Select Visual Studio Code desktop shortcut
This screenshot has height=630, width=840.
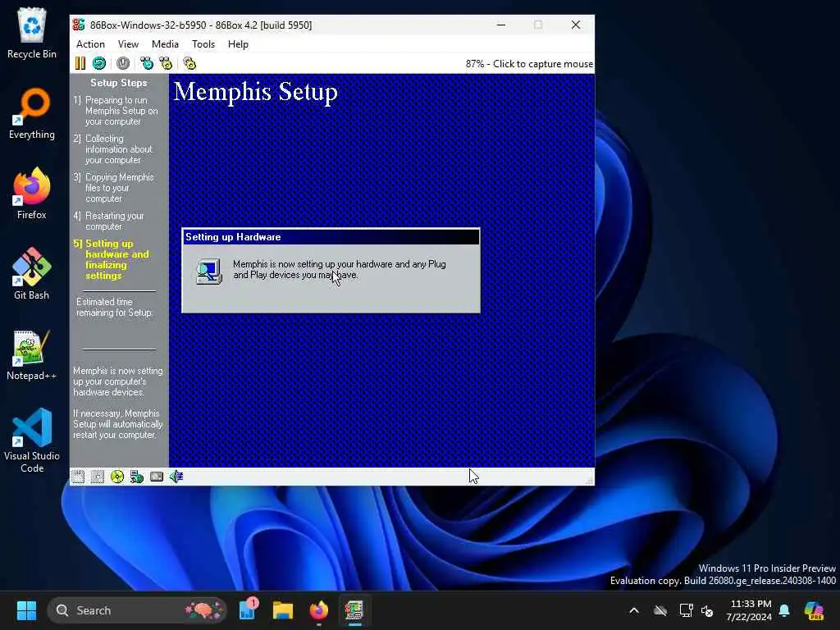[x=32, y=441]
